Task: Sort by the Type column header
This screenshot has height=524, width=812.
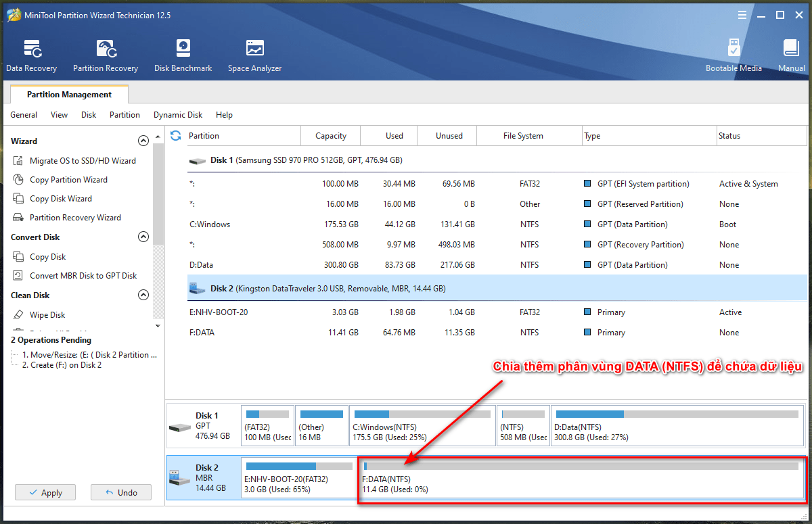Action: 650,136
